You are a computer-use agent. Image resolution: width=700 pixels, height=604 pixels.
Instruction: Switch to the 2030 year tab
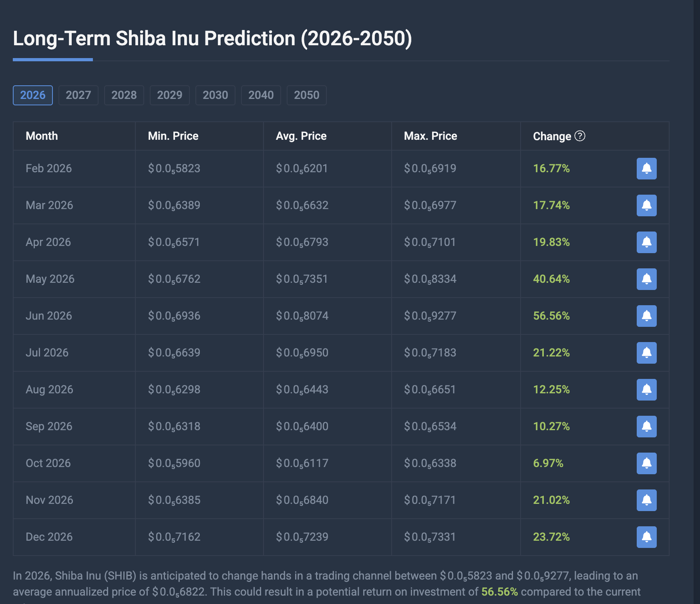click(x=215, y=95)
